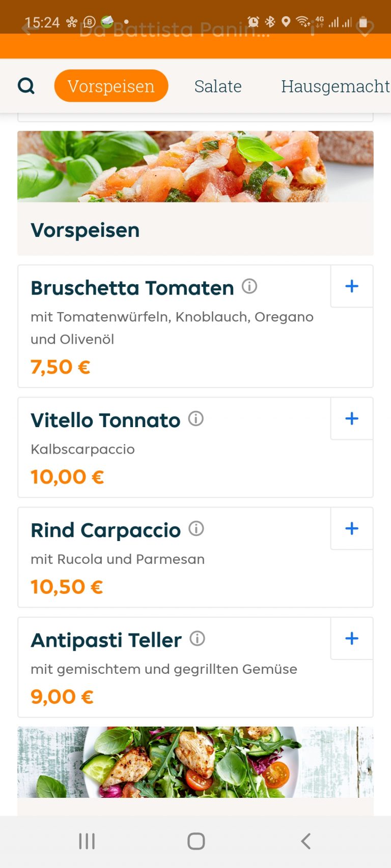The height and width of the screenshot is (868, 391).
Task: Show allergen info for Vitello Tonnato
Action: point(196,419)
